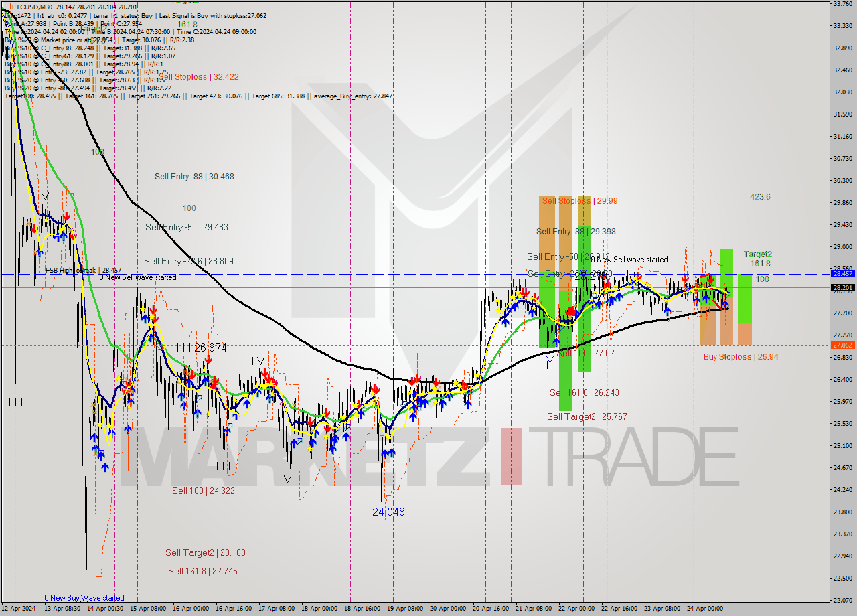Click the red 27.062 stoploss price marker
This screenshot has width=857, height=616.
[x=842, y=345]
